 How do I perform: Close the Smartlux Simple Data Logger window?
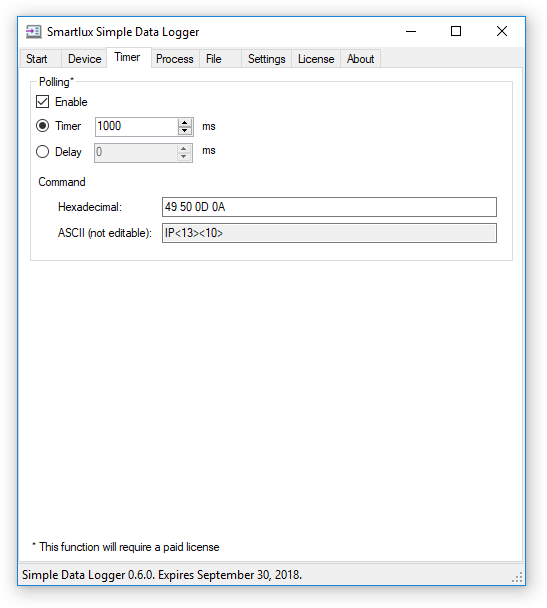502,31
